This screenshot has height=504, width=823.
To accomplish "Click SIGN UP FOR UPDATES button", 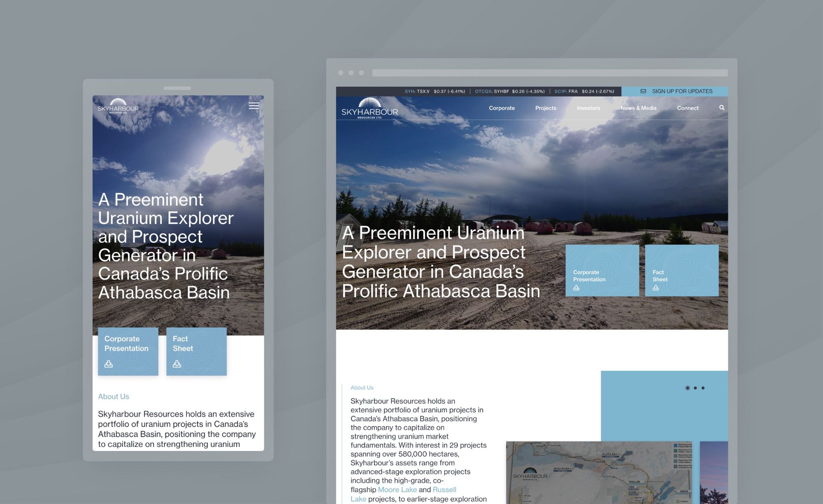I will tap(674, 91).
